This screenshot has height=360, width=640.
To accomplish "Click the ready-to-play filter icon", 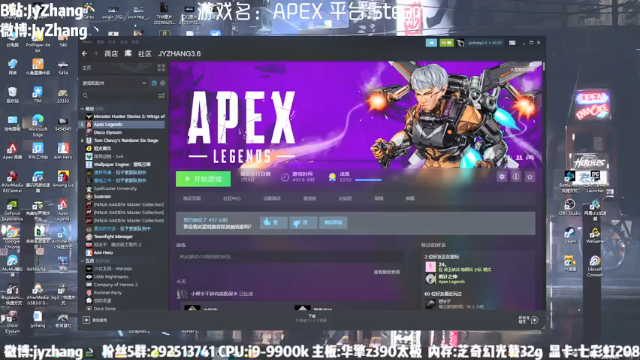I will coord(162,83).
